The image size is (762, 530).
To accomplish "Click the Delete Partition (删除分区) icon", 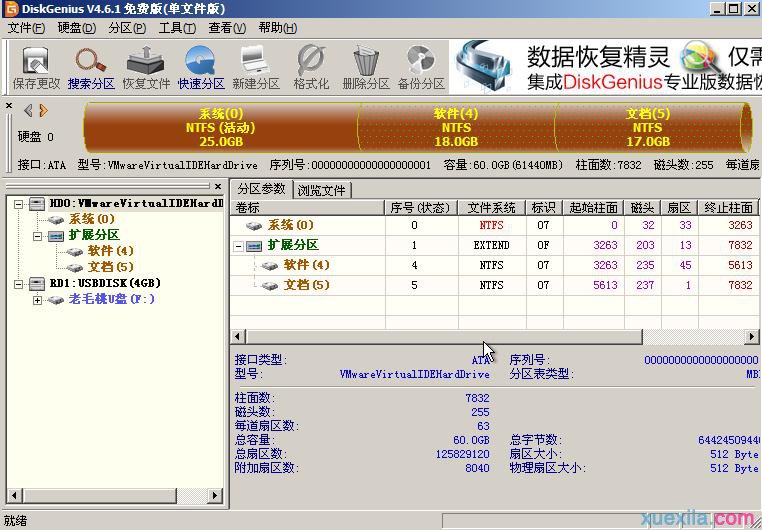I will tap(366, 68).
